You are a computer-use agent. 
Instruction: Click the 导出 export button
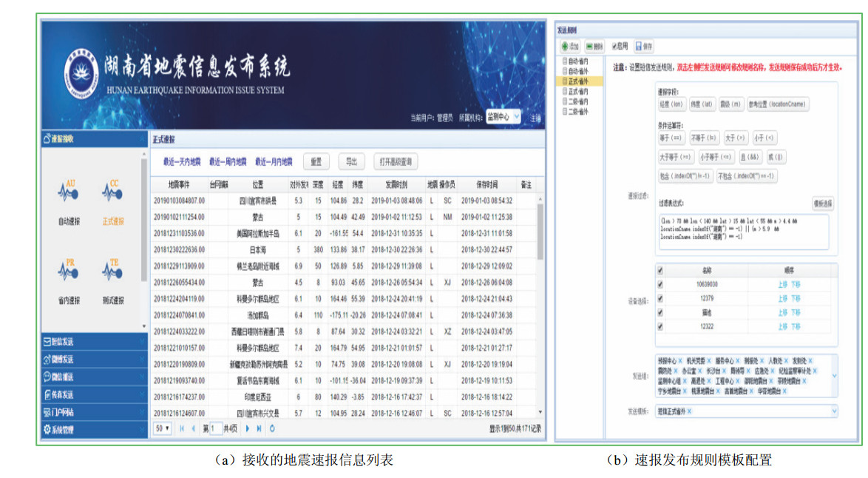[351, 162]
